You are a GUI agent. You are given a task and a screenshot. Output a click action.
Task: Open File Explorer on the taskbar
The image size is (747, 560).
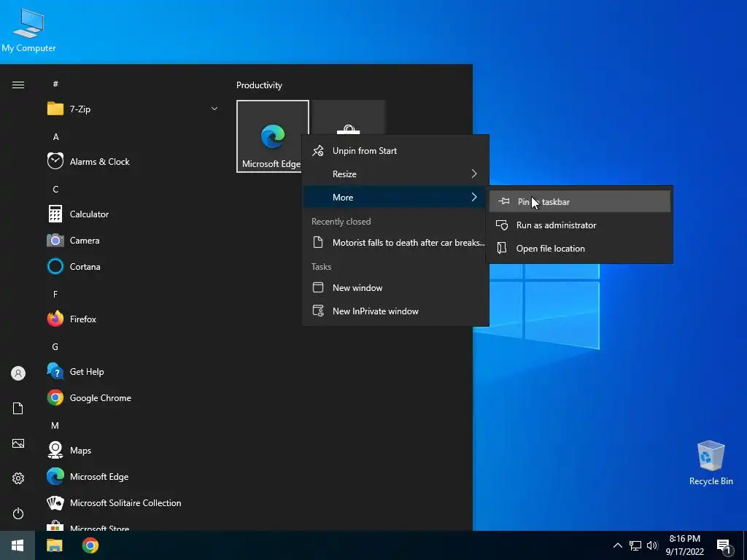[x=54, y=545]
